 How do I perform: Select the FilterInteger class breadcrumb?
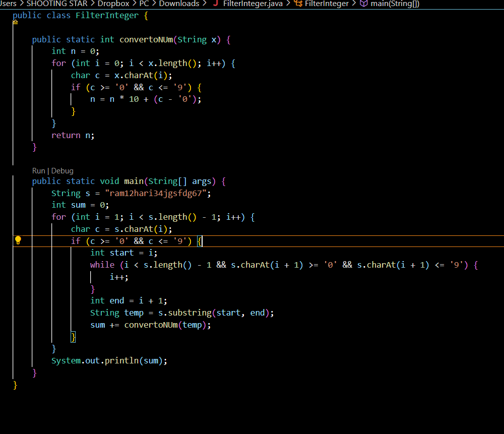pyautogui.click(x=327, y=4)
